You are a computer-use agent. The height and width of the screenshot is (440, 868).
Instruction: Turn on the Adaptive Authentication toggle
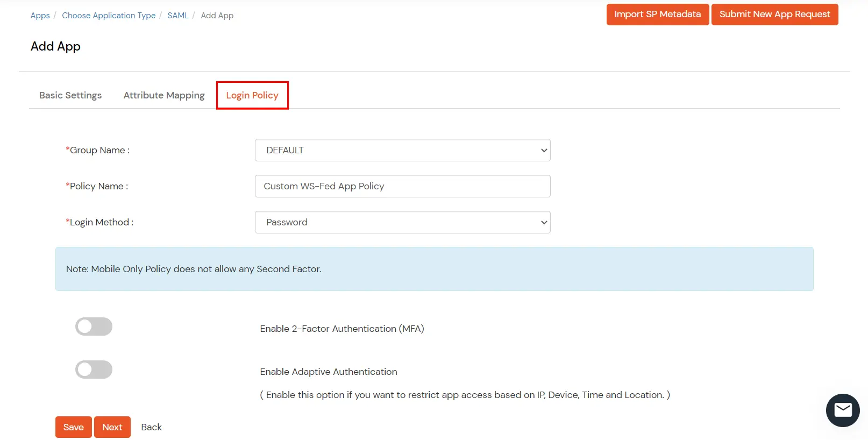point(94,370)
